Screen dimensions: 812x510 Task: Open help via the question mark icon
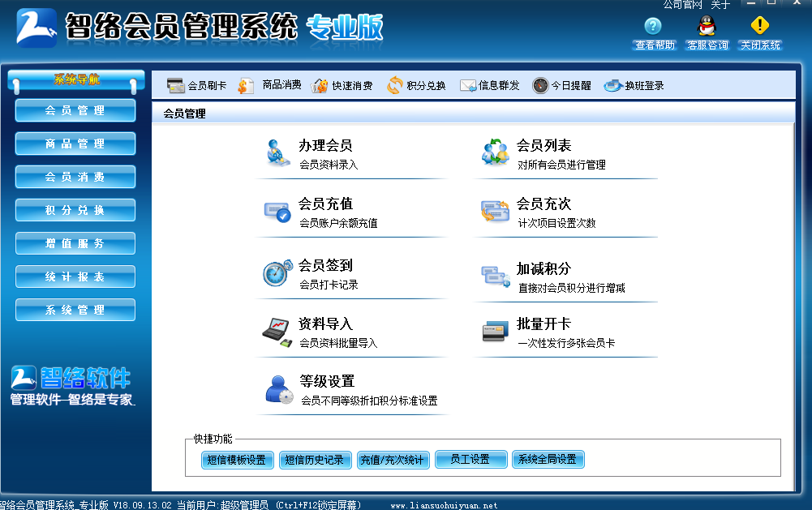pos(653,25)
